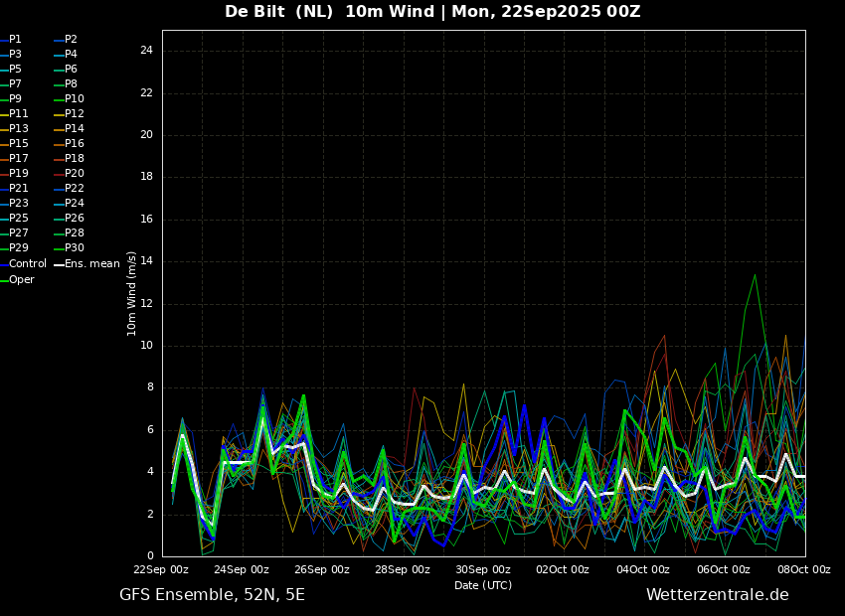845x616 pixels.
Task: Click the GFS Ensemble, 52N, 5E caption
Action: [212, 595]
